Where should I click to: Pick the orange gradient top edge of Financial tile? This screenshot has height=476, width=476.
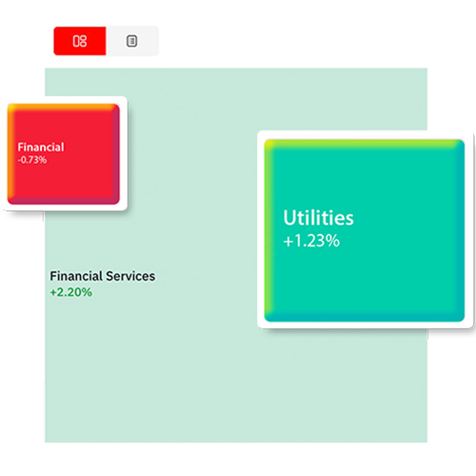point(64,107)
